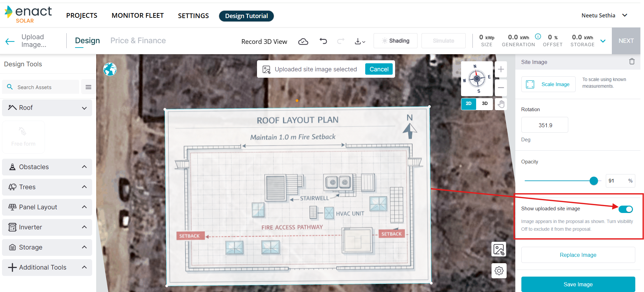
Task: Open map settings gear icon
Action: tap(499, 271)
